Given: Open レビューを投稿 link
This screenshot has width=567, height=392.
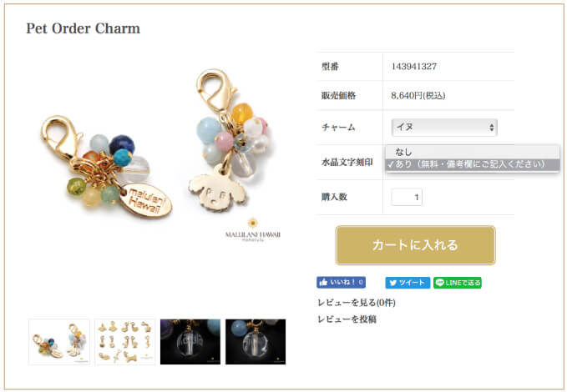Looking at the screenshot, I should point(347,319).
